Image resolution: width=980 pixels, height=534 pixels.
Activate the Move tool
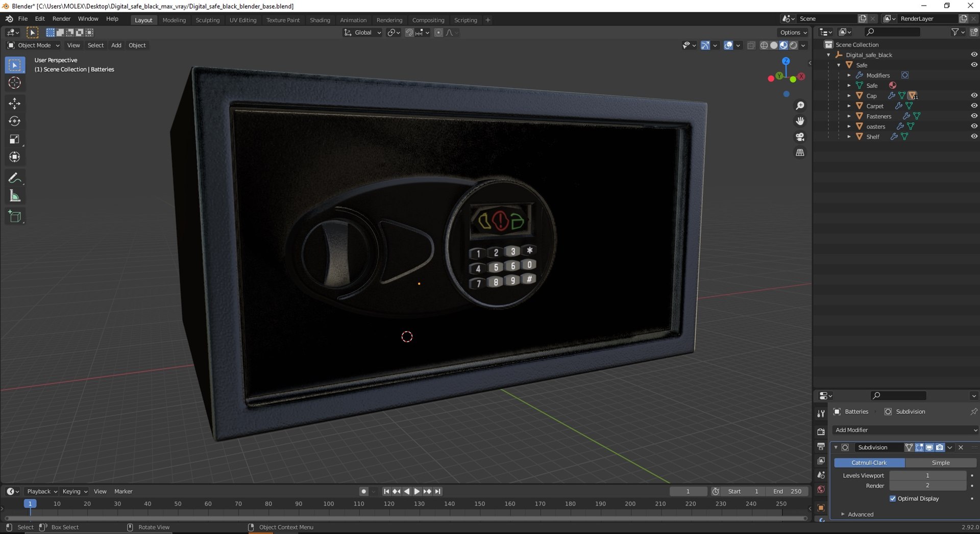(x=14, y=104)
